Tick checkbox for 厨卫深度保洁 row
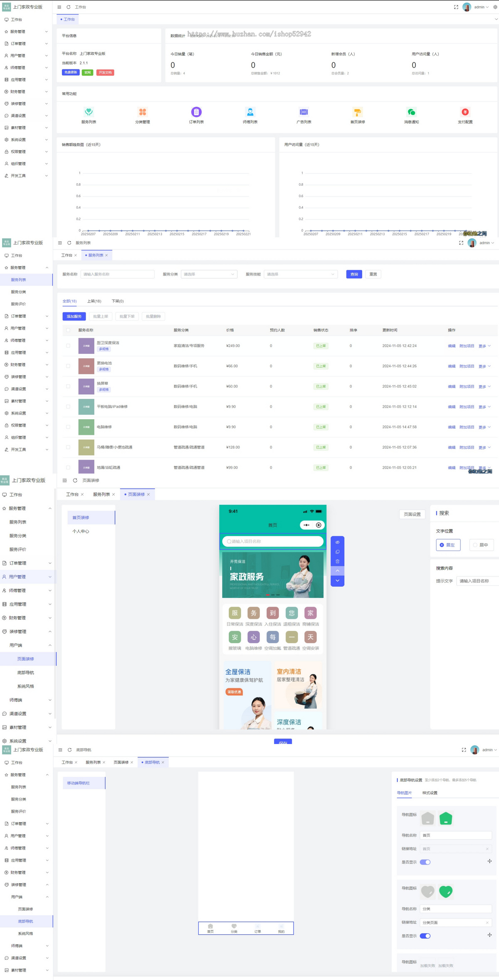Viewport: 499px width, 980px height. coord(68,346)
